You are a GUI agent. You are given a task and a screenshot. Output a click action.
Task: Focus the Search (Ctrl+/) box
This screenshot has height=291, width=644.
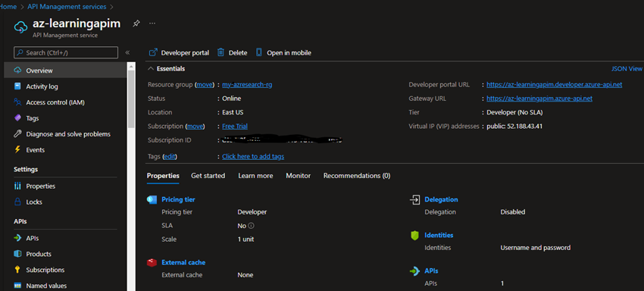pyautogui.click(x=66, y=52)
